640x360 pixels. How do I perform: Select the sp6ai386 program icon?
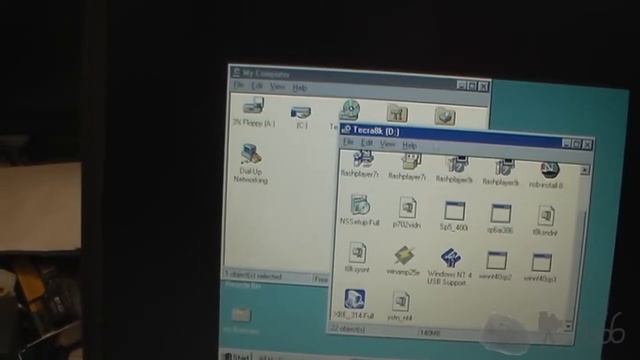(x=501, y=213)
